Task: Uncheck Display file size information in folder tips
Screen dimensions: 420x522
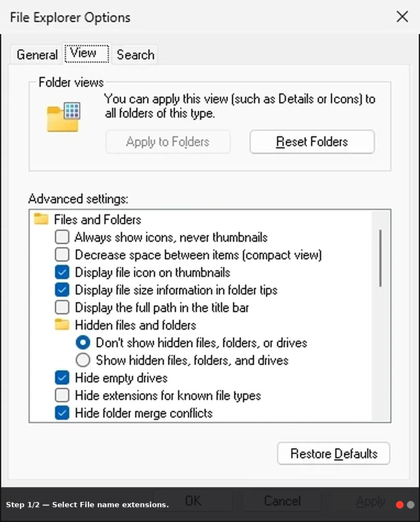Action: tap(62, 290)
